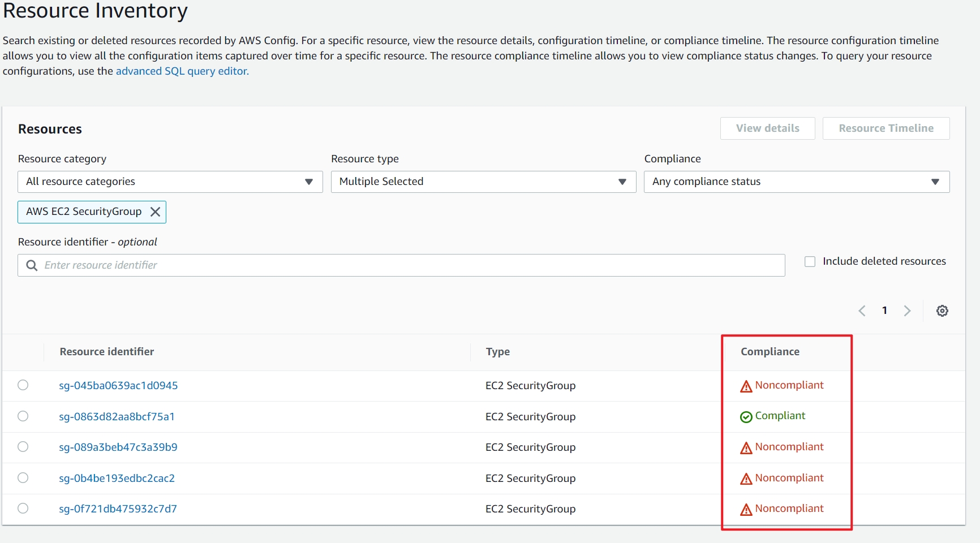This screenshot has height=543, width=980.
Task: Click Noncompliant warning icon for sg-045ba0639ac1d0945
Action: 746,386
